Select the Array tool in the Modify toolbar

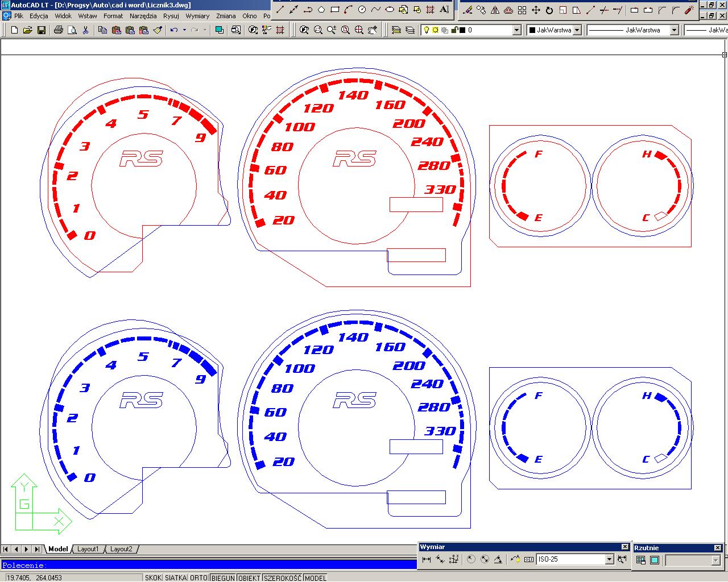tap(522, 10)
